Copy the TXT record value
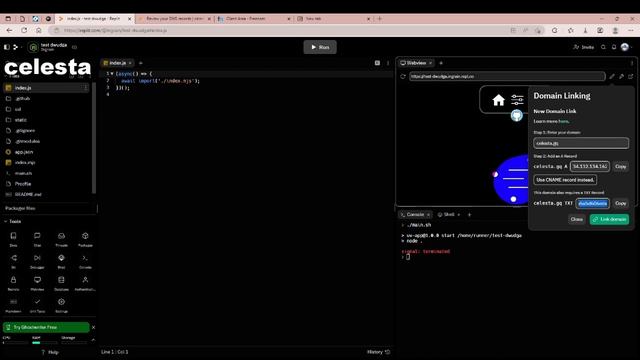This screenshot has height=360, width=640. tap(620, 203)
